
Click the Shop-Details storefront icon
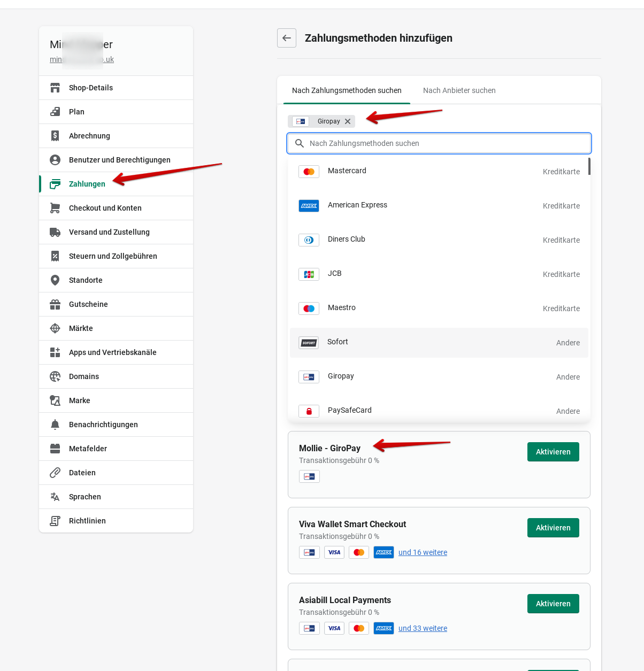(x=55, y=88)
